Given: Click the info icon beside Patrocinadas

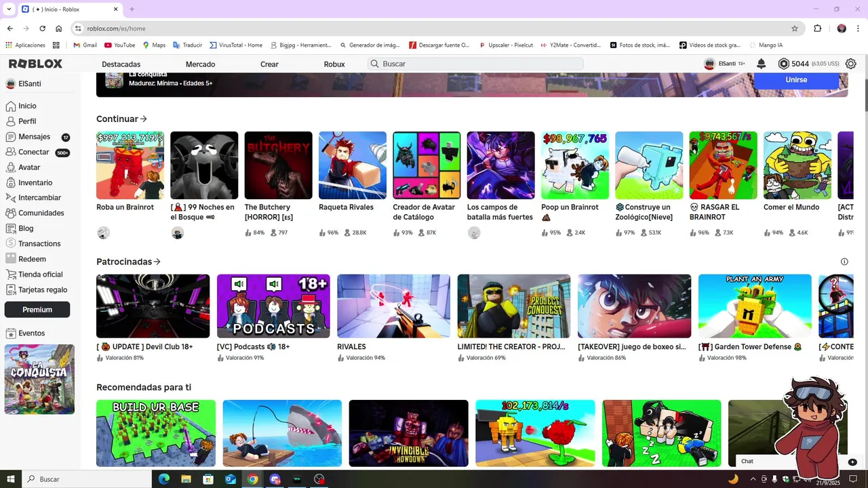Looking at the screenshot, I should (844, 262).
